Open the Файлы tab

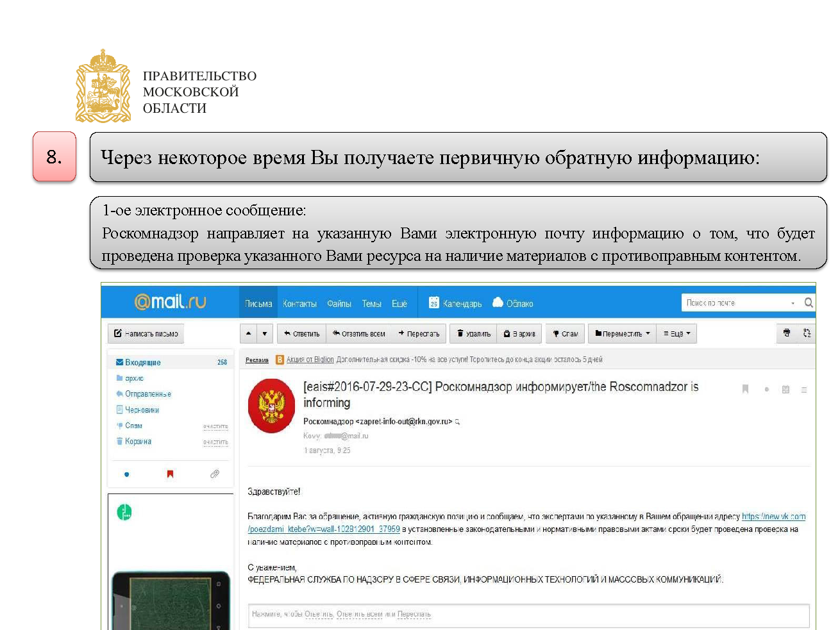coord(339,304)
